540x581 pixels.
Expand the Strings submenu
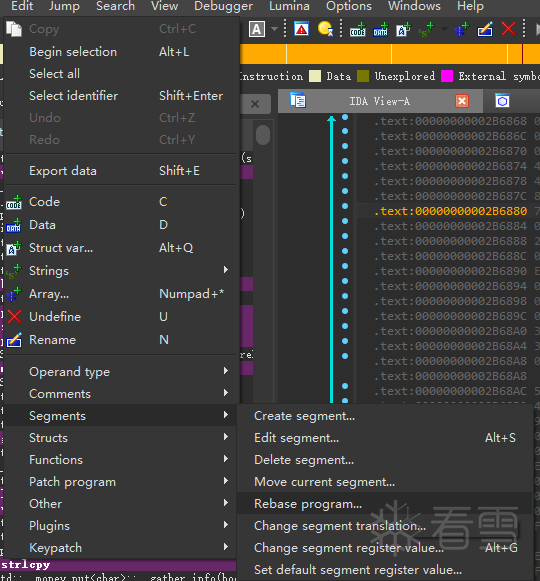coord(121,271)
